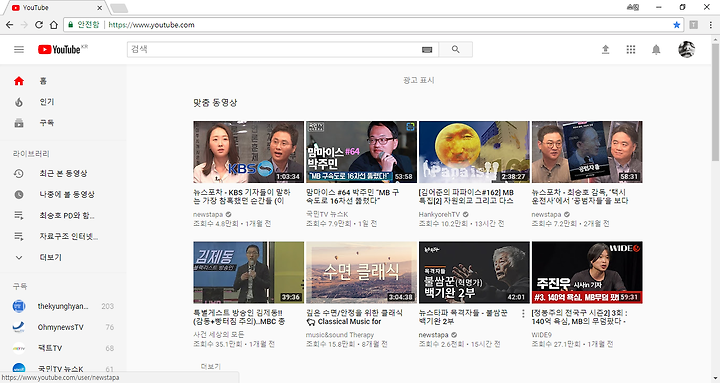Open 맘마이스 #64 박주민 video thumbnail
Viewport: 720px width, 383px height.
pyautogui.click(x=361, y=152)
